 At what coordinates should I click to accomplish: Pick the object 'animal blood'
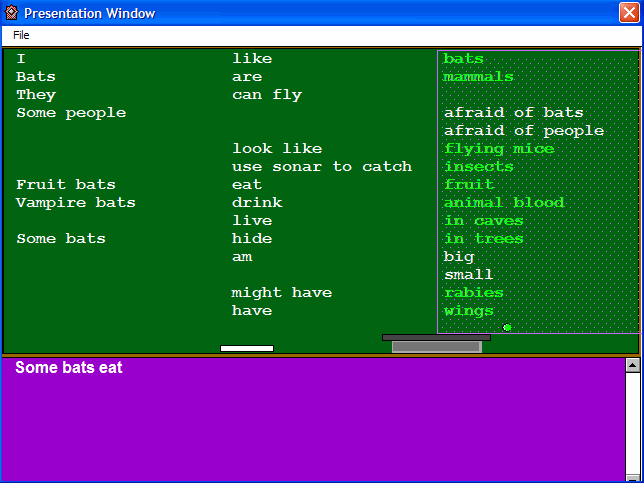pyautogui.click(x=504, y=203)
